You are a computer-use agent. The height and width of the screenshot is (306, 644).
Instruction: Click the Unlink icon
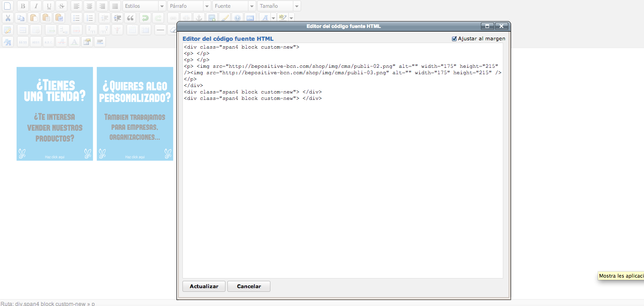tap(186, 18)
